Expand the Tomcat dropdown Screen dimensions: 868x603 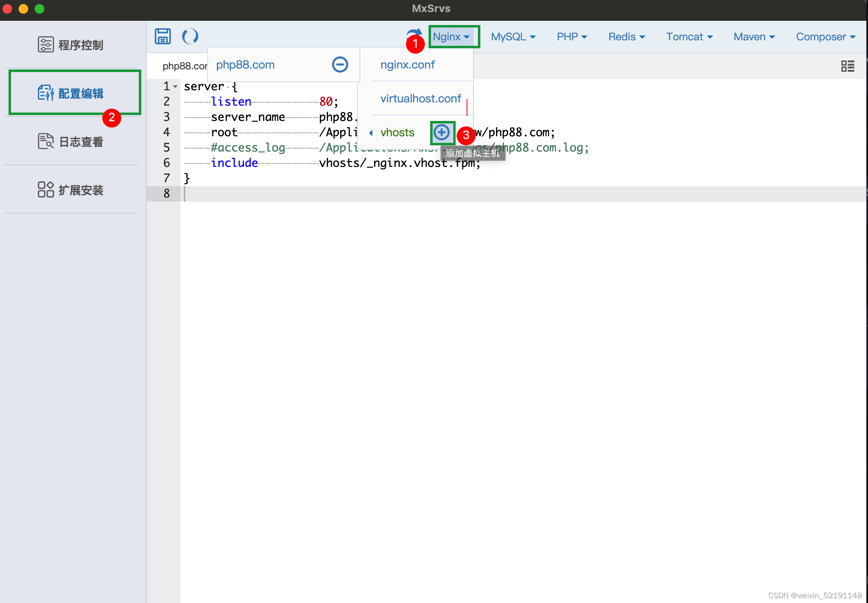[x=689, y=37]
